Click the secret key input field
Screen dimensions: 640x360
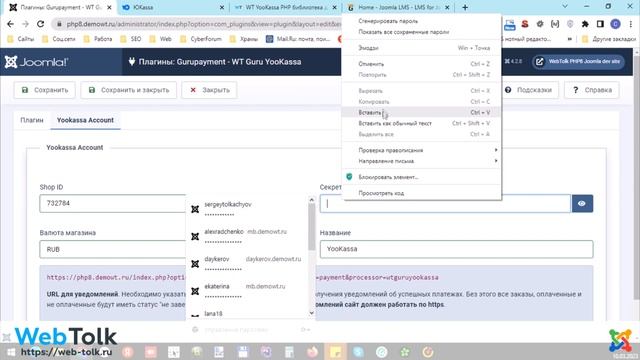[x=445, y=203]
